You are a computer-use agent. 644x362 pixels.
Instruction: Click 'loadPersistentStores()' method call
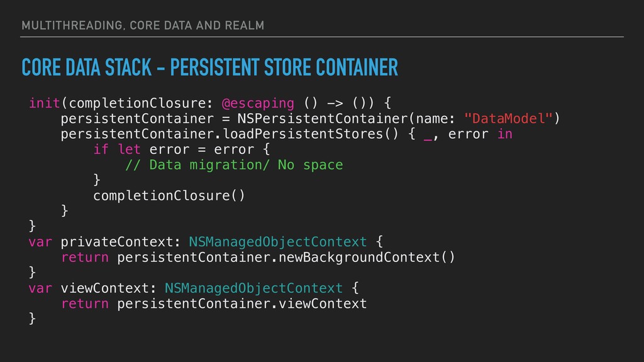311,134
